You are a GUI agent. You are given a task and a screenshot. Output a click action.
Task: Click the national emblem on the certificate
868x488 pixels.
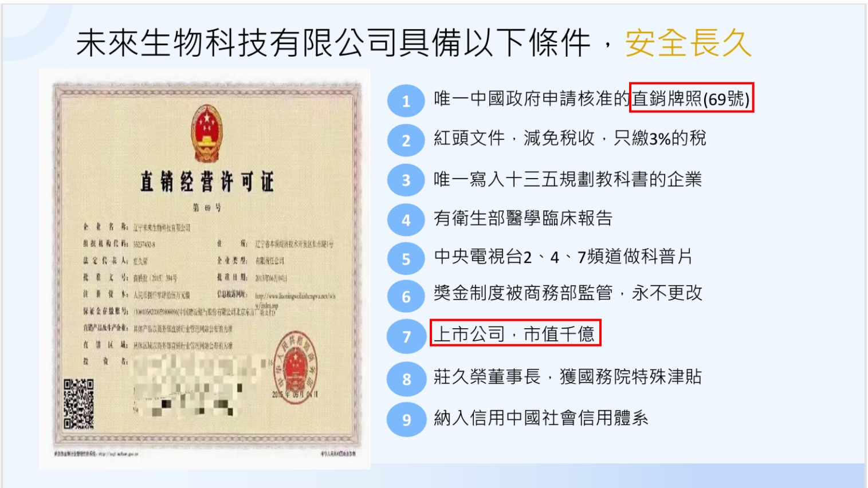click(x=206, y=133)
